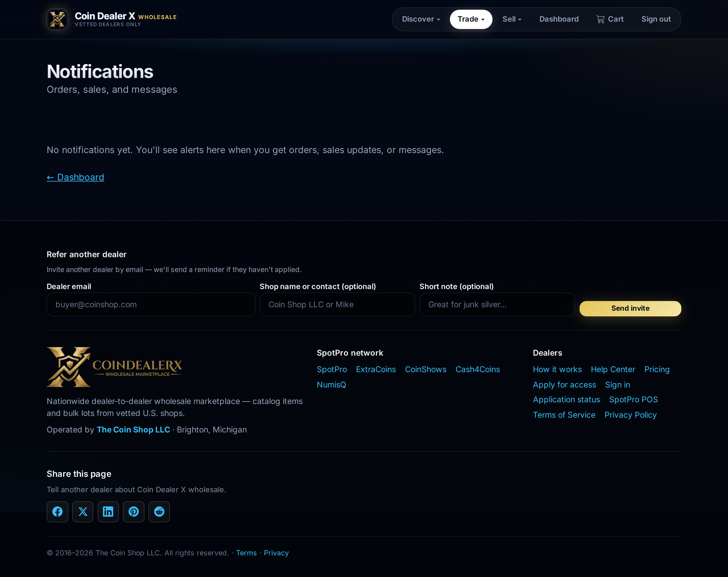
Task: Go to Dashboard in top navigation
Action: pyautogui.click(x=559, y=19)
